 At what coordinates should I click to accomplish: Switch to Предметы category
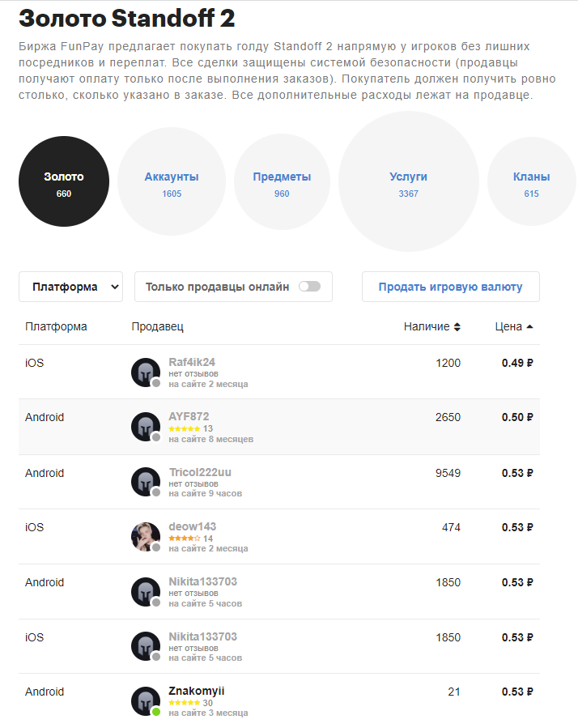click(x=282, y=181)
